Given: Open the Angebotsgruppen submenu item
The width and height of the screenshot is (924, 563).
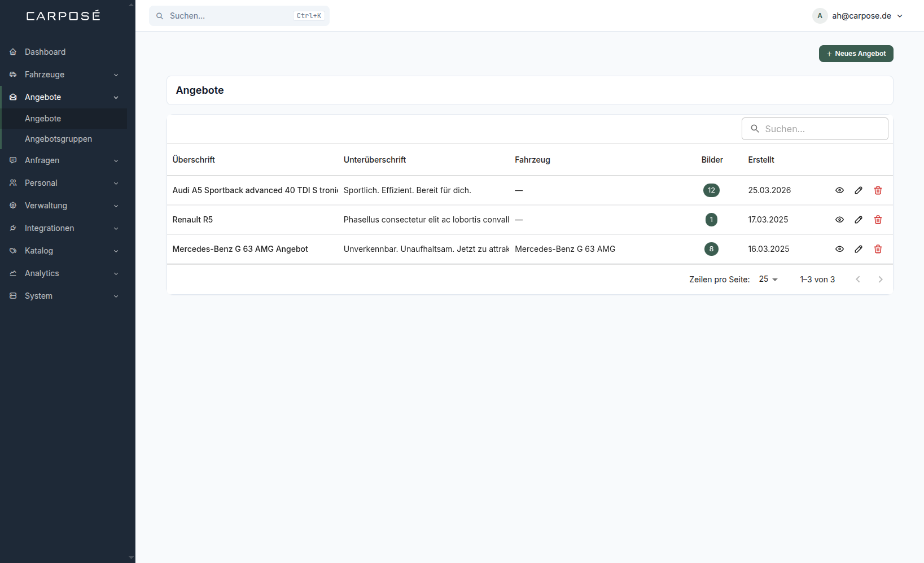Looking at the screenshot, I should [64, 139].
